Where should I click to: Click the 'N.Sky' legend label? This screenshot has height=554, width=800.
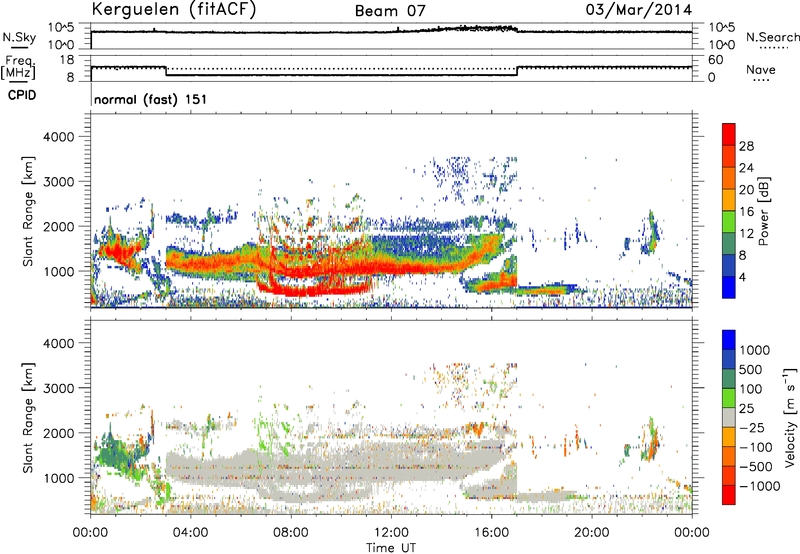coord(19,37)
